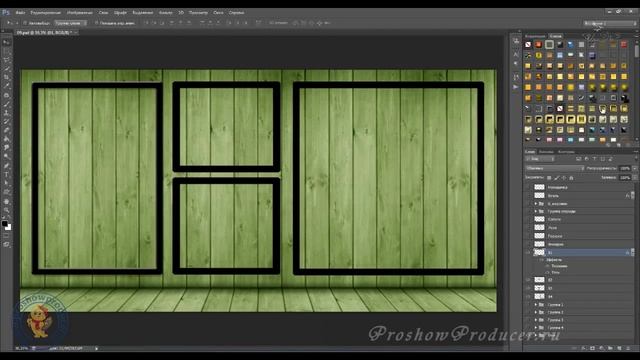
Task: Add a layer mask from Layers panel
Action: (593, 348)
